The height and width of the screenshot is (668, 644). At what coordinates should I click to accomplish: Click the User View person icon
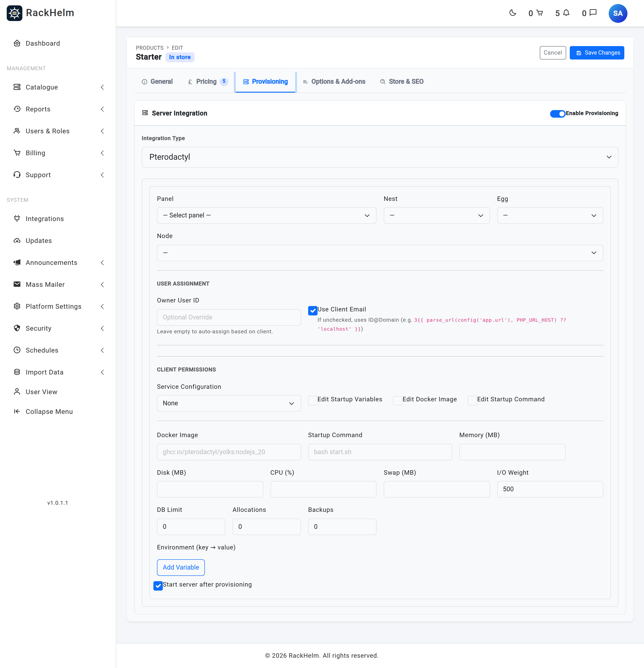click(17, 391)
